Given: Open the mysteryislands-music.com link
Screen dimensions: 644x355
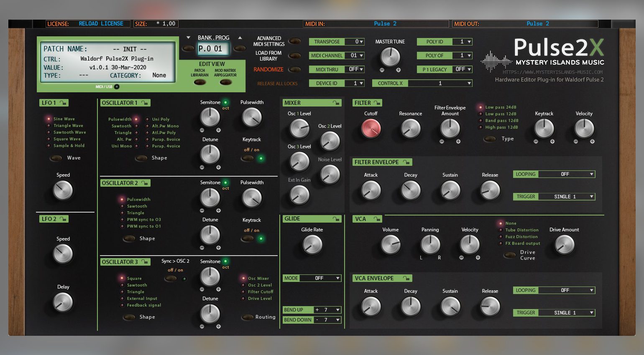Looking at the screenshot, I should [552, 72].
